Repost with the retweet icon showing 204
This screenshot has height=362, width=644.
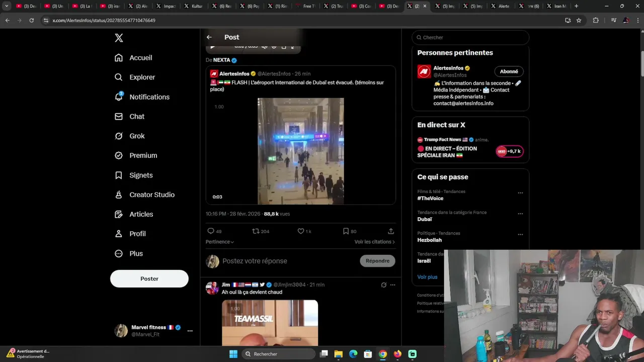click(261, 231)
